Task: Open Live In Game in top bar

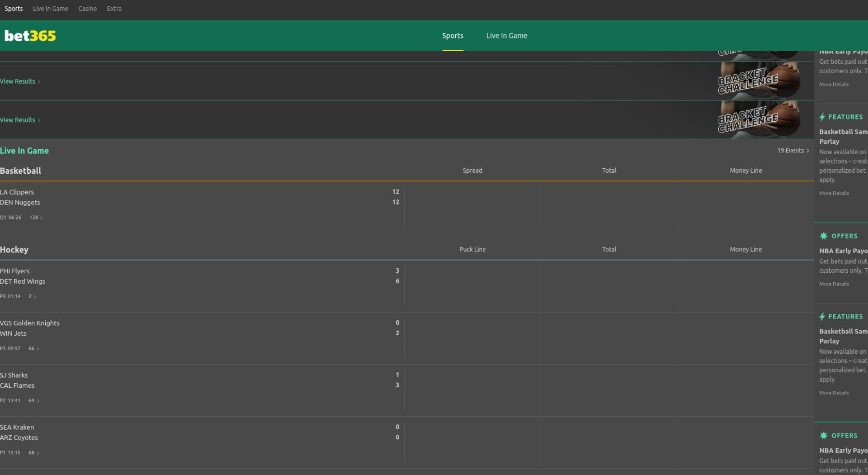Action: pyautogui.click(x=50, y=9)
